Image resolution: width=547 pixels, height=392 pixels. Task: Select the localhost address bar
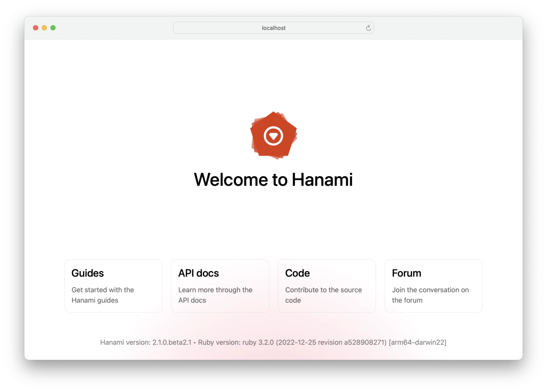point(273,28)
